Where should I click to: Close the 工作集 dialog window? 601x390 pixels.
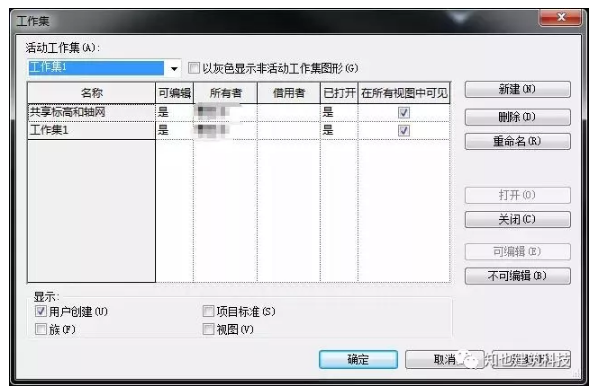561,17
